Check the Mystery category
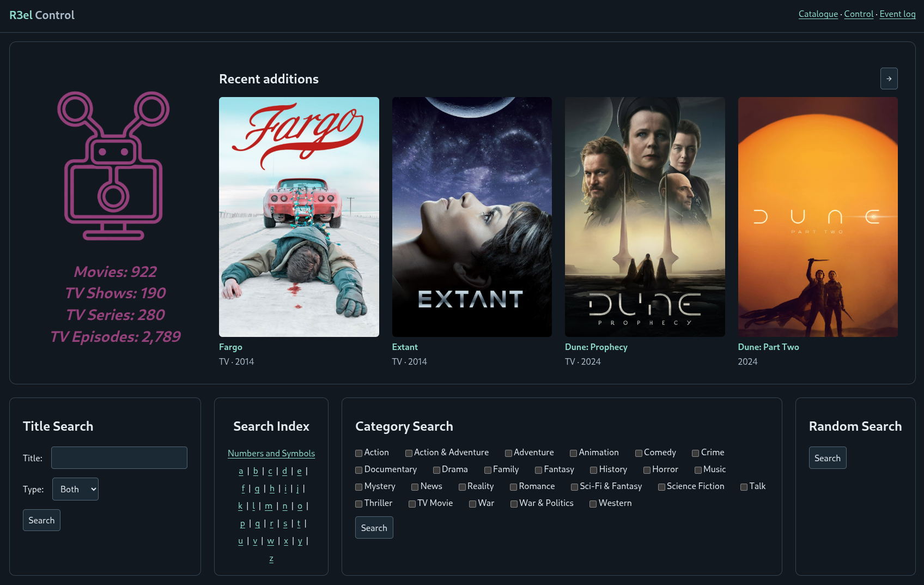Screen dimensions: 924x585 (358, 487)
